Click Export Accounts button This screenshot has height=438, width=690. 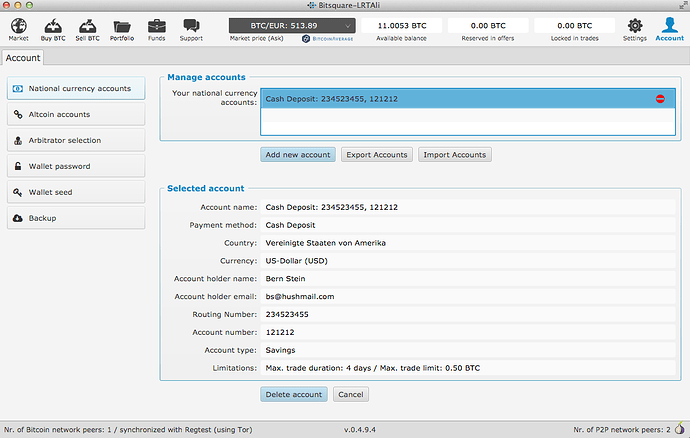coord(377,155)
